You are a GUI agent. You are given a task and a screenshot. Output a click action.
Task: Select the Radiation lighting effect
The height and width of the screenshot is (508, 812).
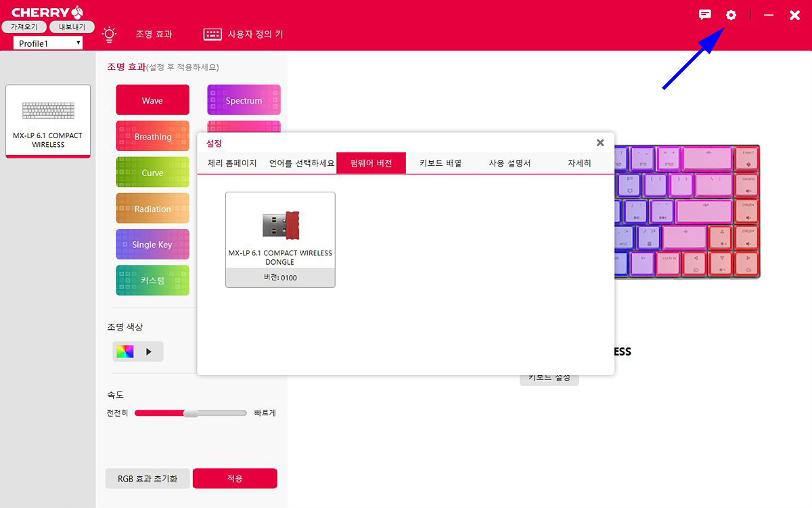tap(152, 209)
